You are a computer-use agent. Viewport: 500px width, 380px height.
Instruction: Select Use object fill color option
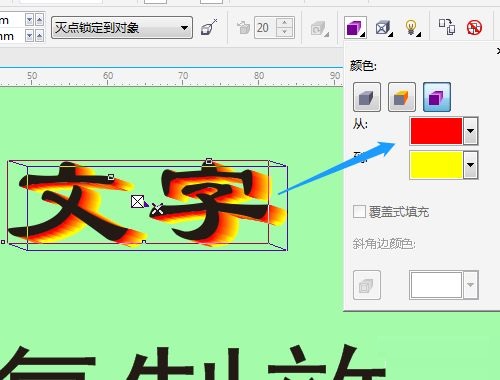(367, 97)
